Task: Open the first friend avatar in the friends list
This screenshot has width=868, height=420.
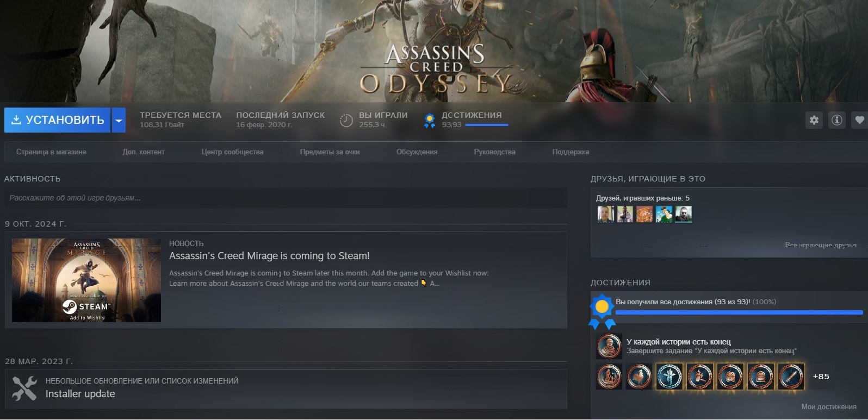Action: tap(605, 214)
